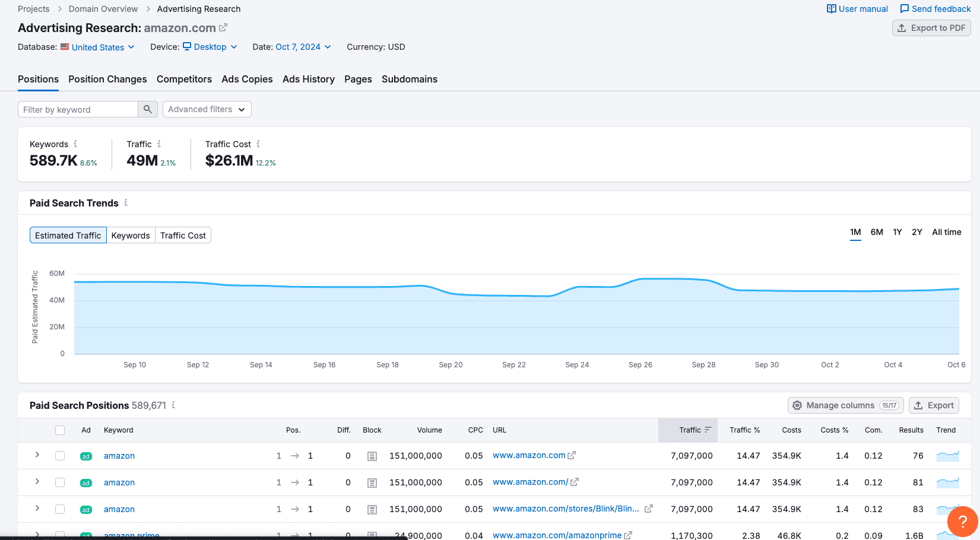The height and width of the screenshot is (540, 980).
Task: Expand the row with 83 results
Action: point(37,508)
